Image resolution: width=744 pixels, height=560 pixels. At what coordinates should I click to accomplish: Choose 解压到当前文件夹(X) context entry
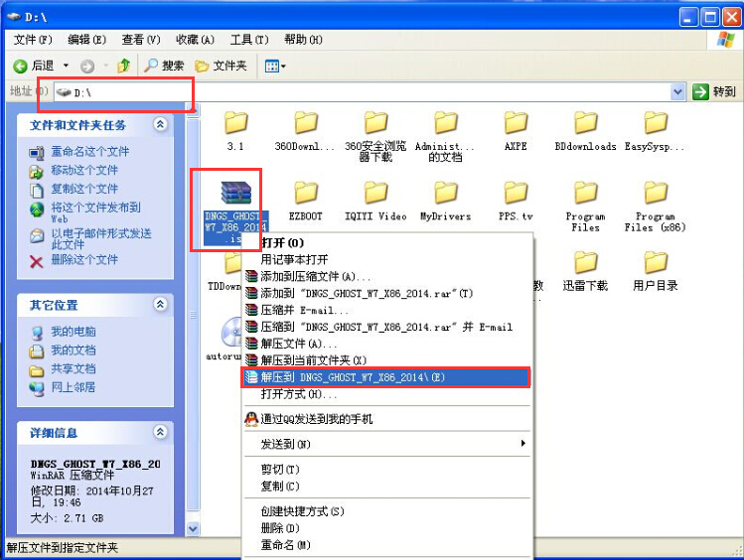[386, 360]
